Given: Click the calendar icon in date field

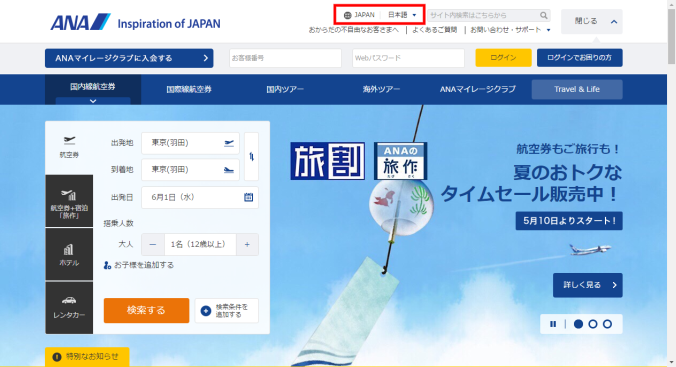Looking at the screenshot, I should pyautogui.click(x=248, y=197).
